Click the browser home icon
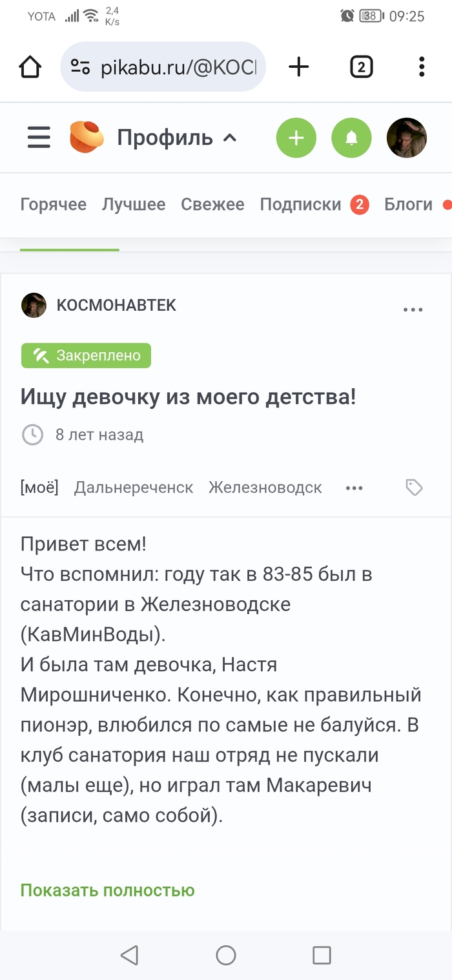This screenshot has width=452, height=980. click(29, 67)
